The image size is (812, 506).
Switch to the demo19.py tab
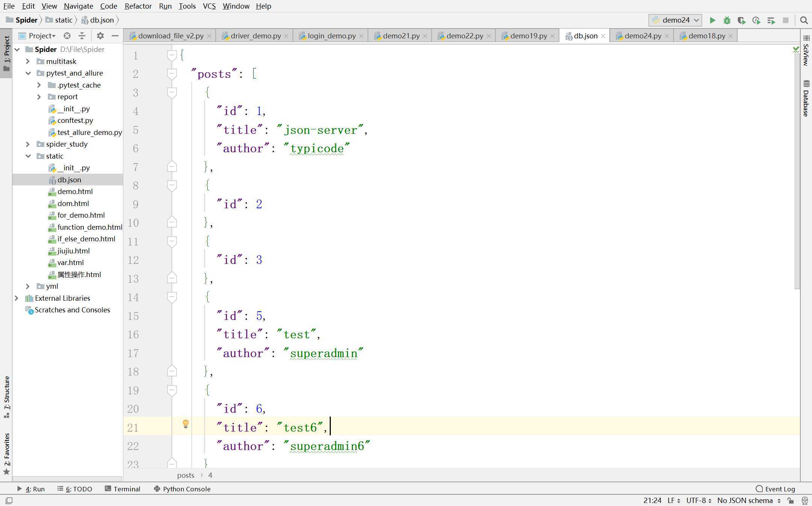528,36
